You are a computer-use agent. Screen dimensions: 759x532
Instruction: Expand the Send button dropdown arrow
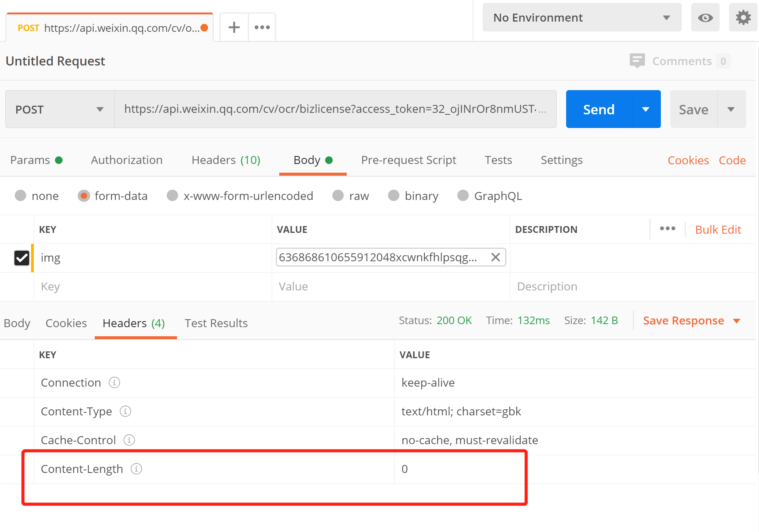point(646,109)
